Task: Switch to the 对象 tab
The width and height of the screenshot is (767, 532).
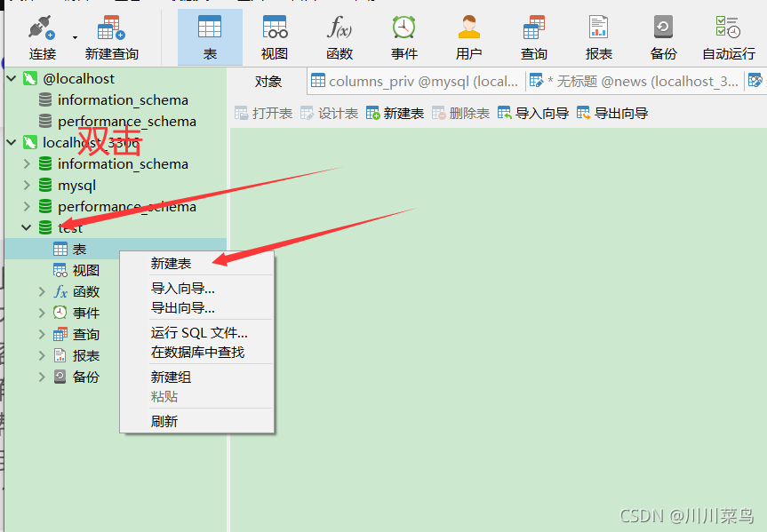Action: click(268, 81)
